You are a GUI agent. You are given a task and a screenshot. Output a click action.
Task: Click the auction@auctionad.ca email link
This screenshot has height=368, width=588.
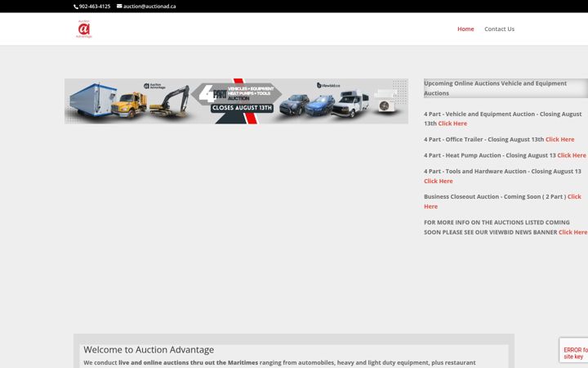click(x=149, y=7)
